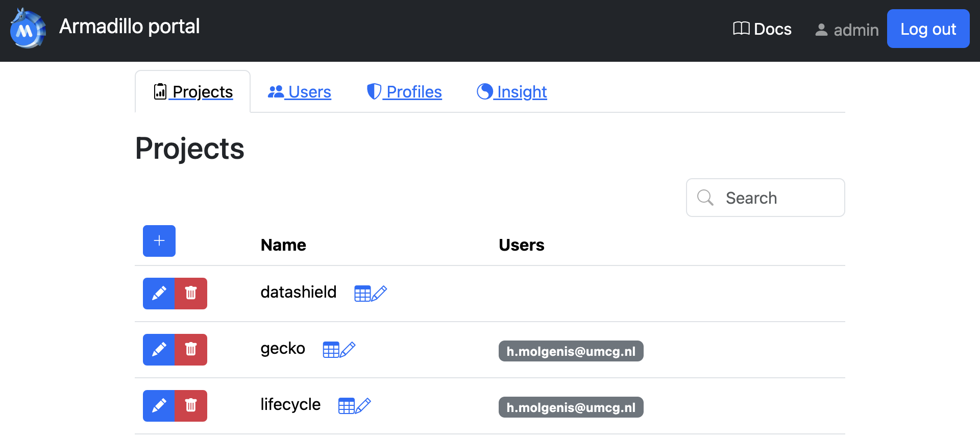This screenshot has width=980, height=437.
Task: Delete the gecko project via trash button
Action: coord(191,350)
